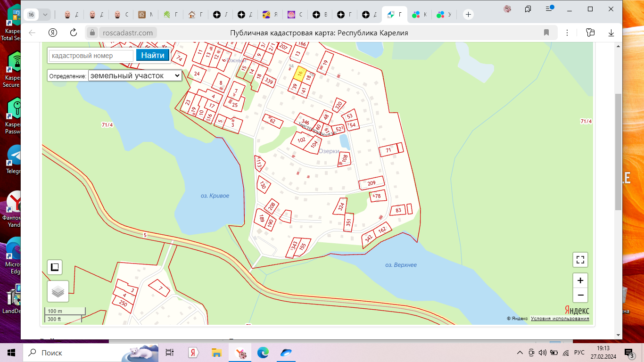Image resolution: width=644 pixels, height=362 pixels.
Task: Bookmark this page in the address bar
Action: coord(546,33)
